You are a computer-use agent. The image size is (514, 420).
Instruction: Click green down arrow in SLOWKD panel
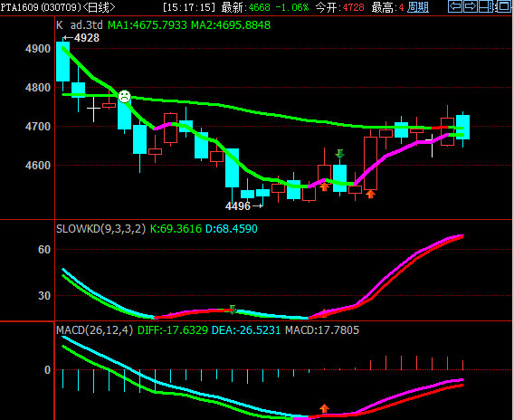(x=233, y=310)
